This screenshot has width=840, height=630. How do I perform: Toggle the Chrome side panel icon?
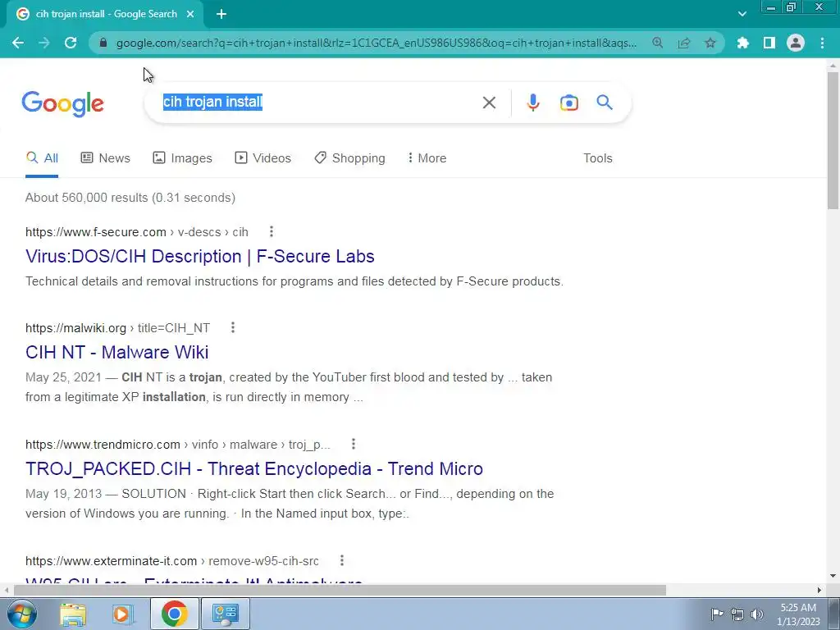(769, 43)
